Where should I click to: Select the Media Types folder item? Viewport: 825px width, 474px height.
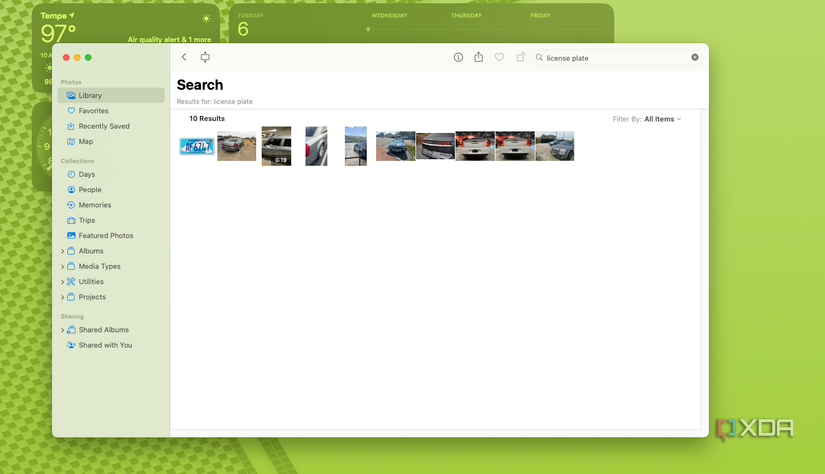point(94,266)
